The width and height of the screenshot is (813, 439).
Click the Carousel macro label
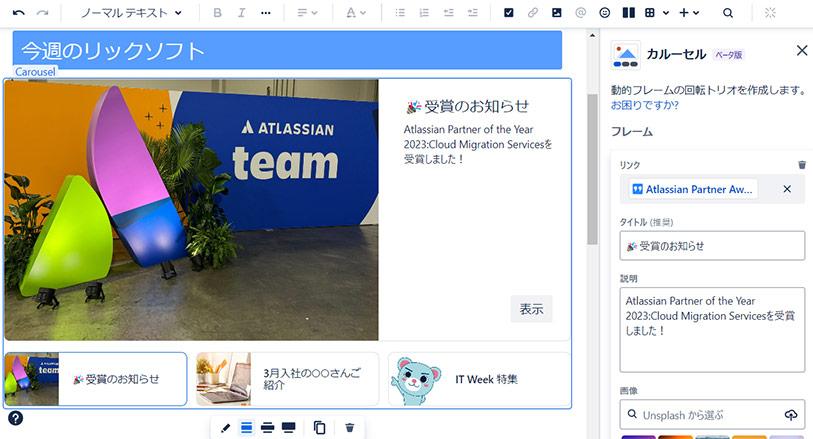pyautogui.click(x=35, y=72)
